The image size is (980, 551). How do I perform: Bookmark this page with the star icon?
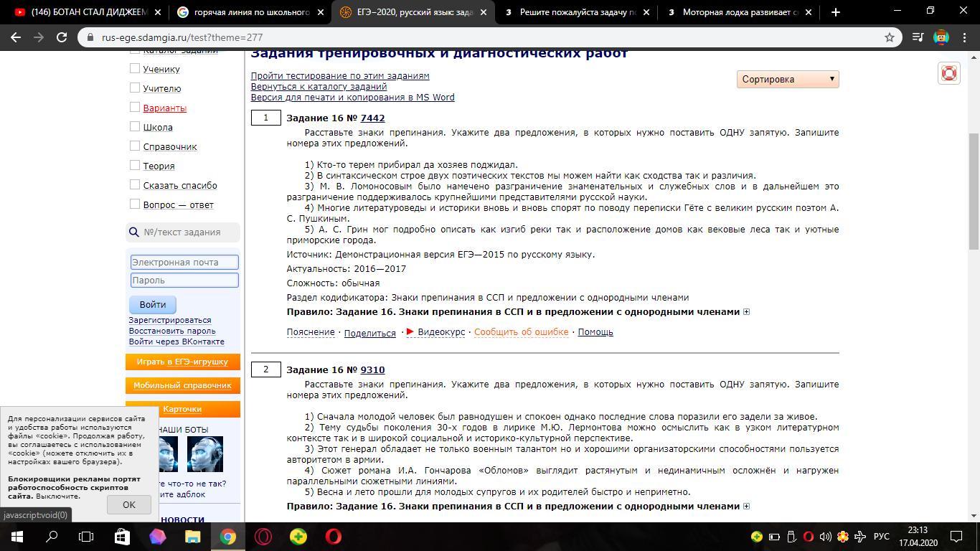point(890,37)
